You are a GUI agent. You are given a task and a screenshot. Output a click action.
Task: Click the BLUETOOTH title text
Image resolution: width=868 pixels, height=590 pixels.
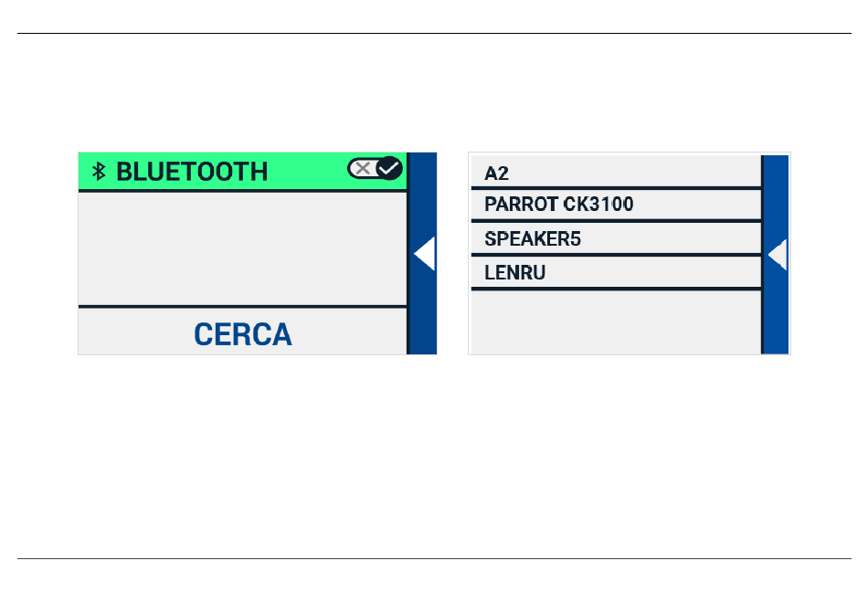[192, 172]
